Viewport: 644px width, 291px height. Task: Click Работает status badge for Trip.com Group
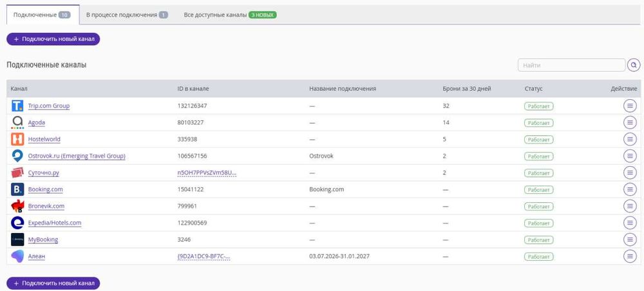point(538,106)
